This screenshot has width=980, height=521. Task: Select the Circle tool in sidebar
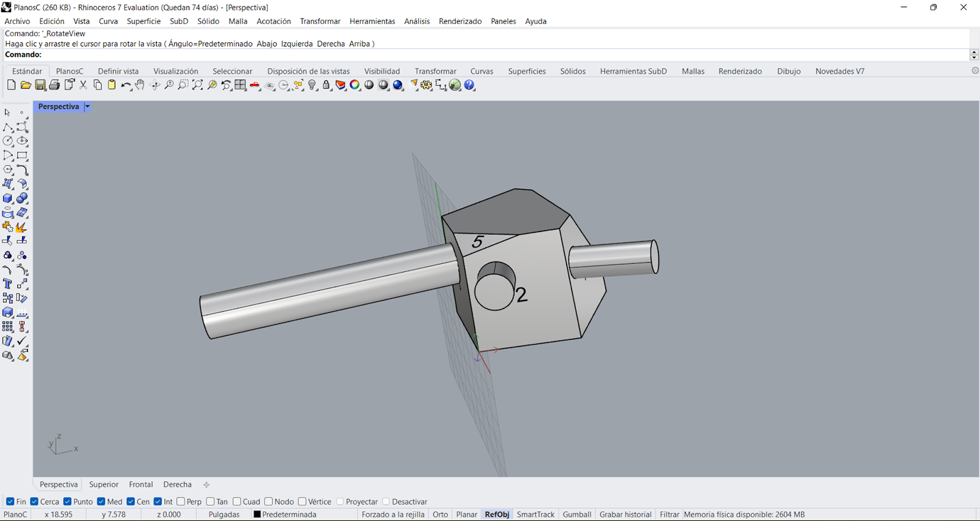(x=8, y=141)
